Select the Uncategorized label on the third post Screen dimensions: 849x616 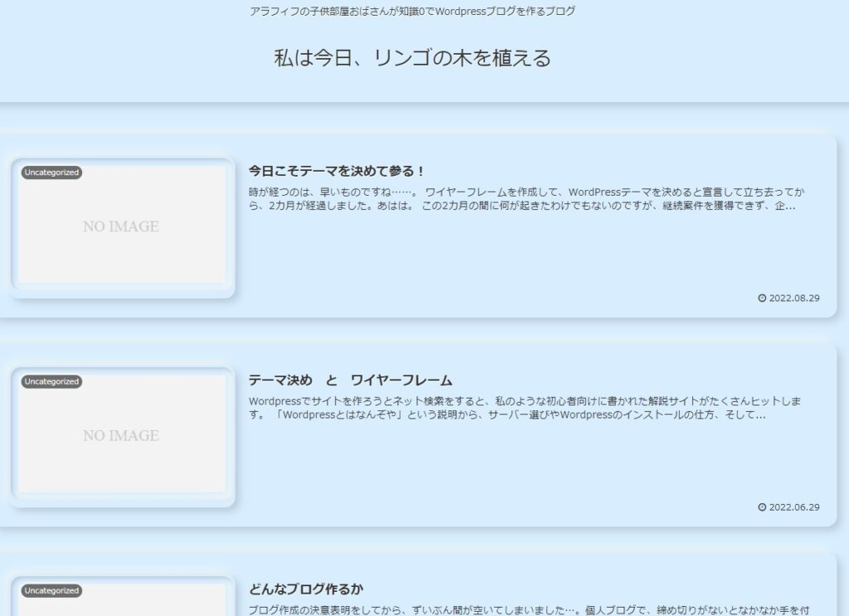[51, 591]
